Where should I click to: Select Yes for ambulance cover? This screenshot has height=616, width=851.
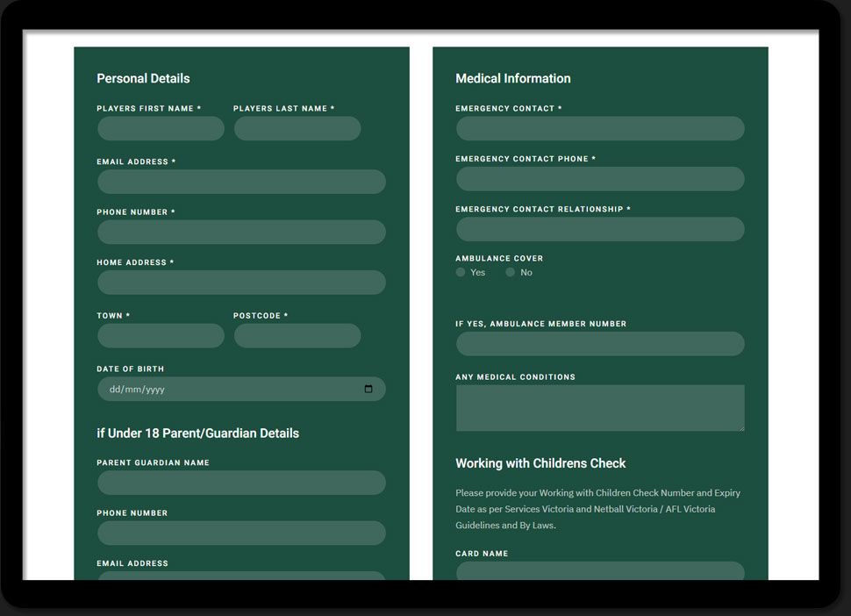[x=461, y=273]
